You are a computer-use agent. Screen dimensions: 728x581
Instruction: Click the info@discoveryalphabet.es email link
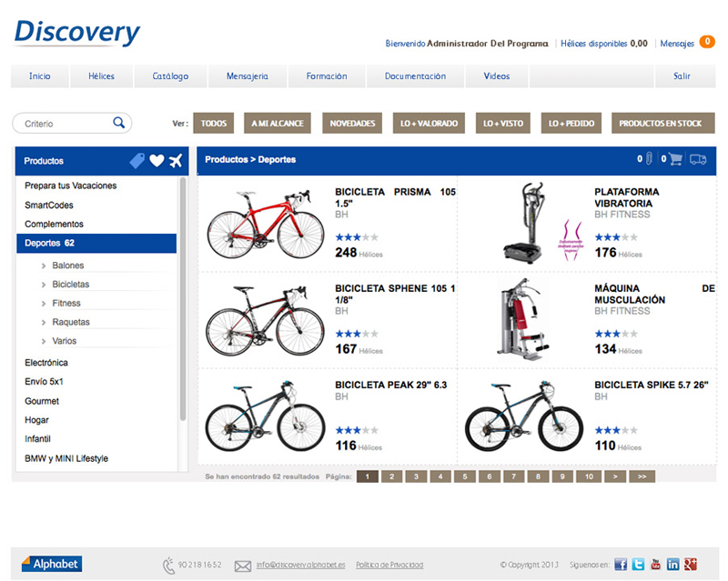coord(301,565)
